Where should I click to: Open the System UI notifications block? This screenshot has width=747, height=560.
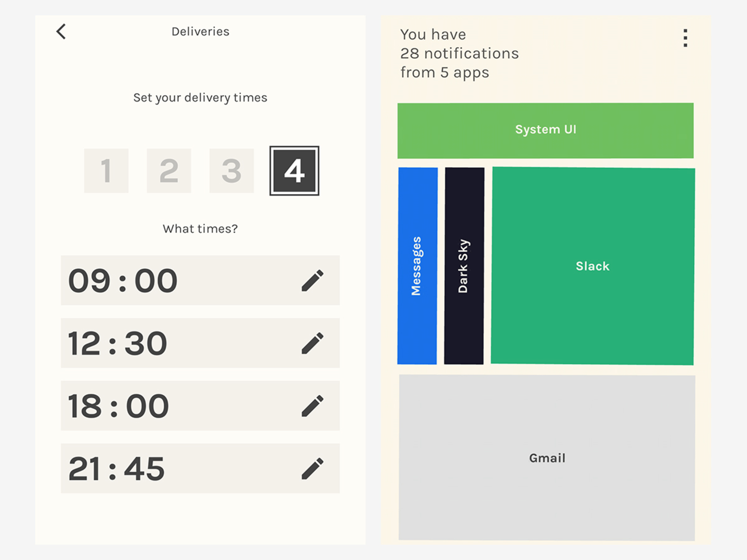pyautogui.click(x=546, y=129)
